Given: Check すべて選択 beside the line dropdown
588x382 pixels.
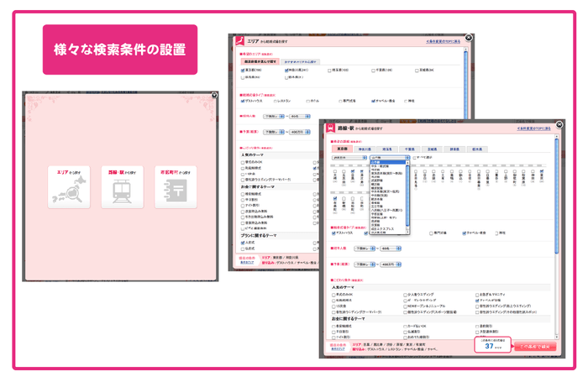Looking at the screenshot, I should [414, 158].
